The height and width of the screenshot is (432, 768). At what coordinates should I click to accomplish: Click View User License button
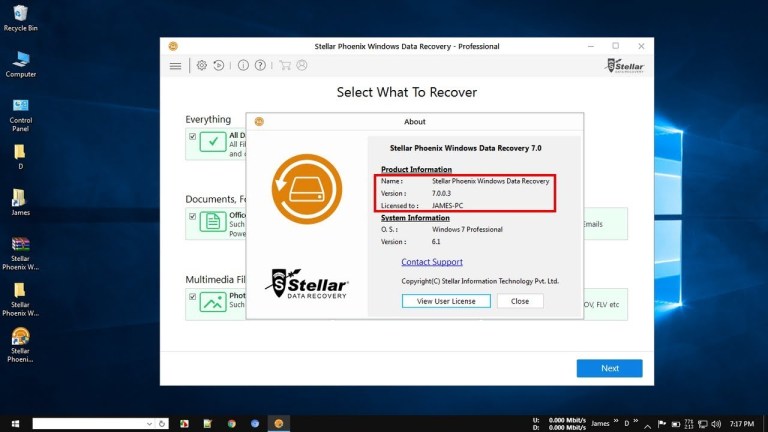pos(446,301)
